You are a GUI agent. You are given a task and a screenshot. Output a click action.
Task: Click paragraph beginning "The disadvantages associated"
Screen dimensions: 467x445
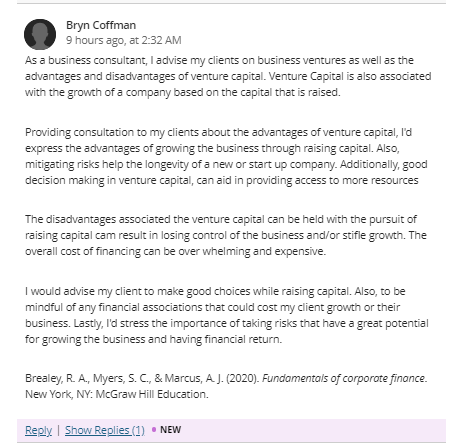coord(226,235)
